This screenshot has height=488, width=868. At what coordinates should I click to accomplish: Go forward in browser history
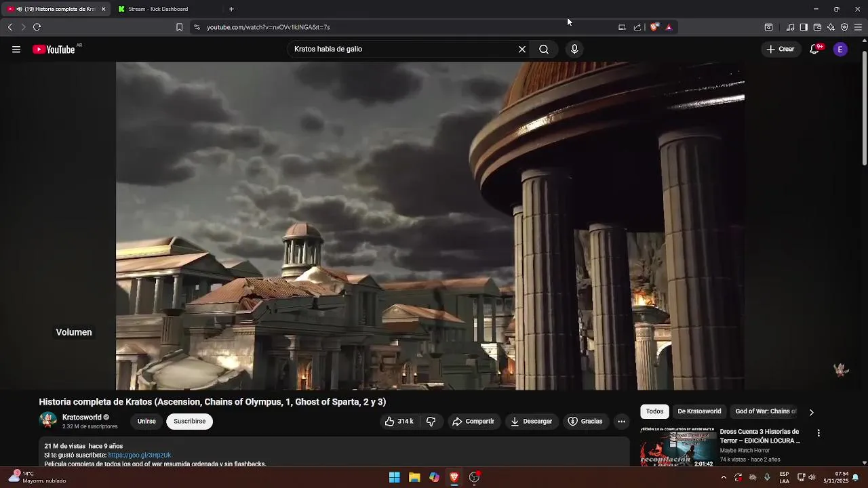point(23,27)
